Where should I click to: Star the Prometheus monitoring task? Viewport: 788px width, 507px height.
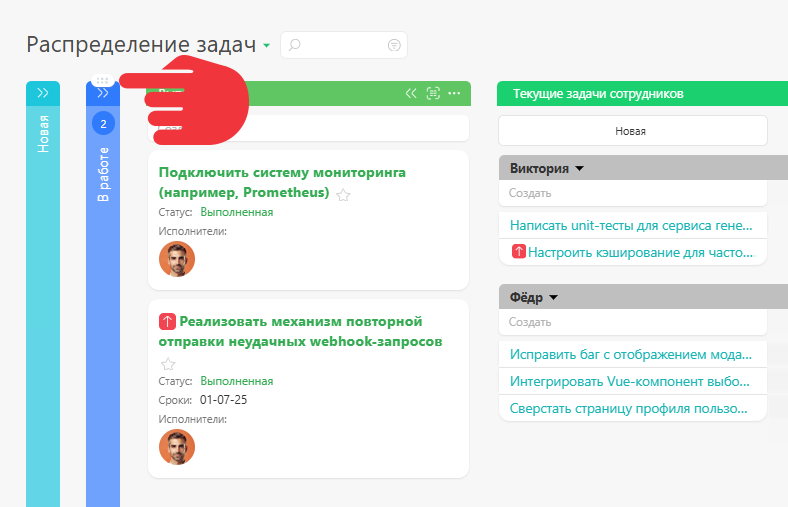343,195
